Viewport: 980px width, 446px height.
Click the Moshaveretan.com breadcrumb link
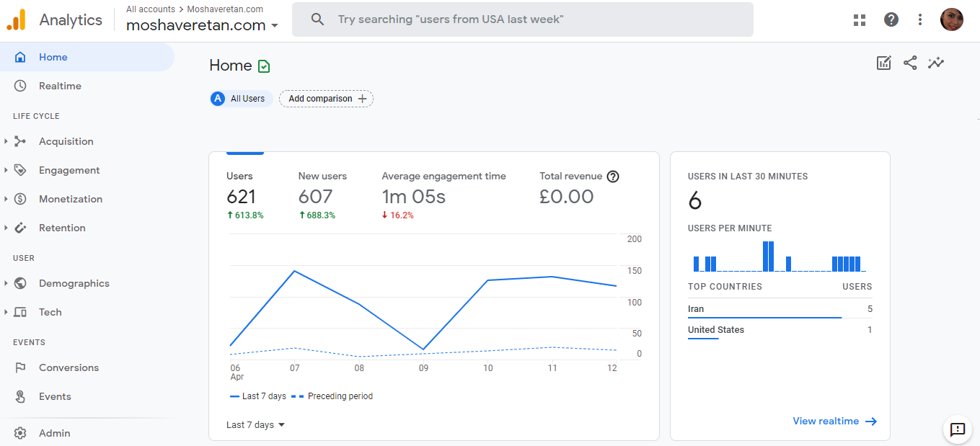pos(225,9)
